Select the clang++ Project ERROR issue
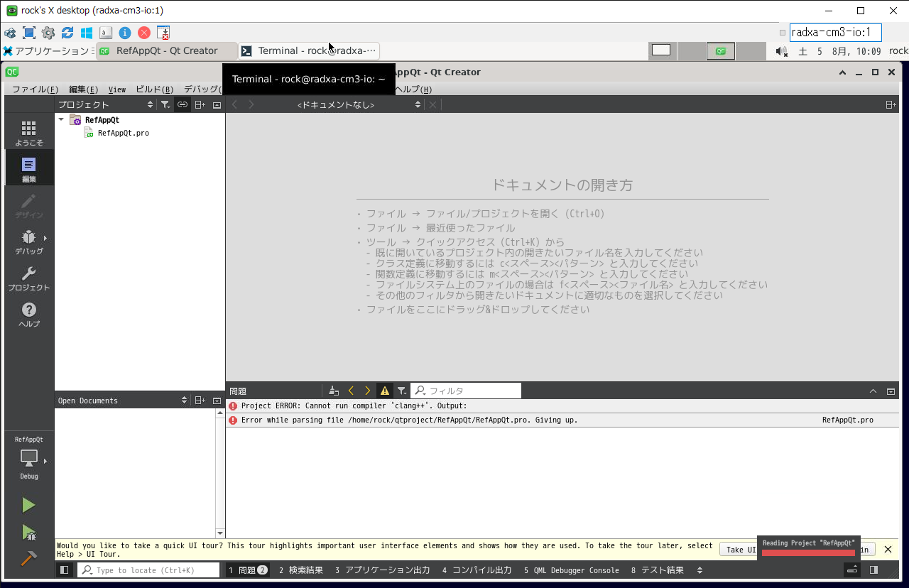Image resolution: width=909 pixels, height=588 pixels. [563, 406]
